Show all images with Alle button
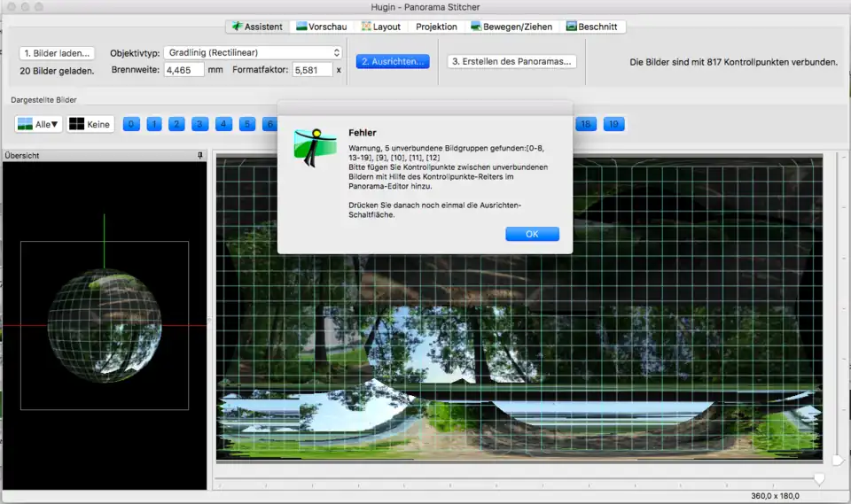851x504 pixels. point(39,124)
